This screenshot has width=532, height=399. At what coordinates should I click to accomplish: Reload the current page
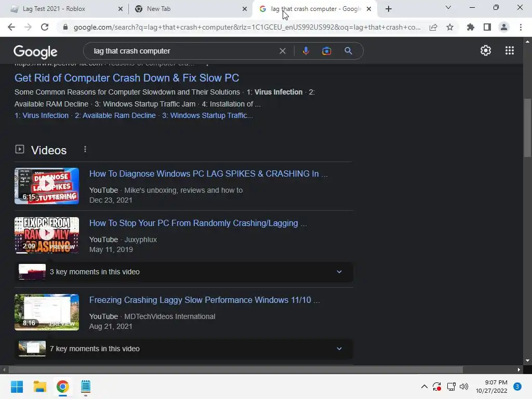pyautogui.click(x=45, y=27)
